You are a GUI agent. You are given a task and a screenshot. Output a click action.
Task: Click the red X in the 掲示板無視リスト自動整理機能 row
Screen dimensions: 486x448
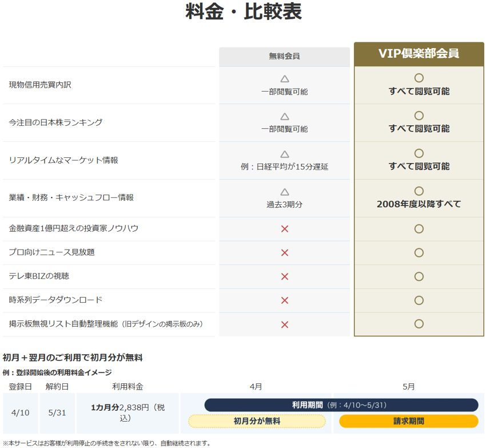click(285, 324)
